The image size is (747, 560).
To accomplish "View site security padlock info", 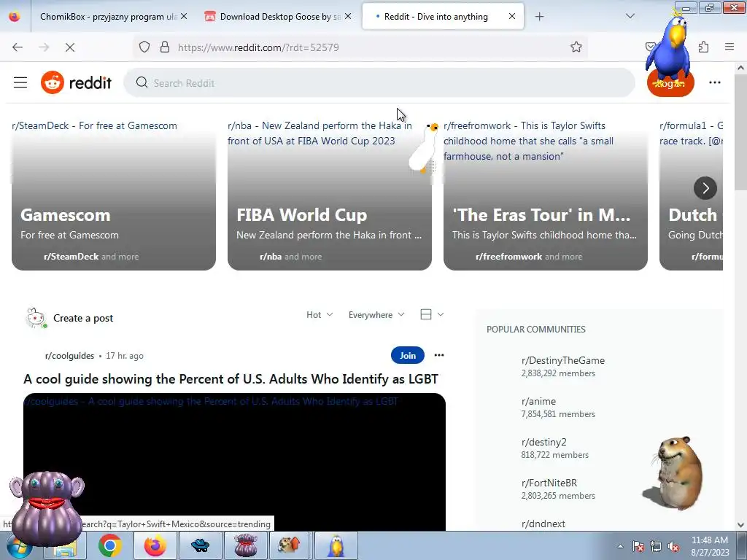I will (x=165, y=47).
